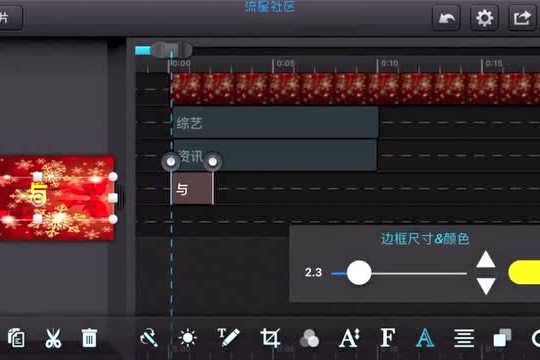The image size is (540, 360).
Task: Click the 0:05 ruler mark
Action: [x=285, y=63]
